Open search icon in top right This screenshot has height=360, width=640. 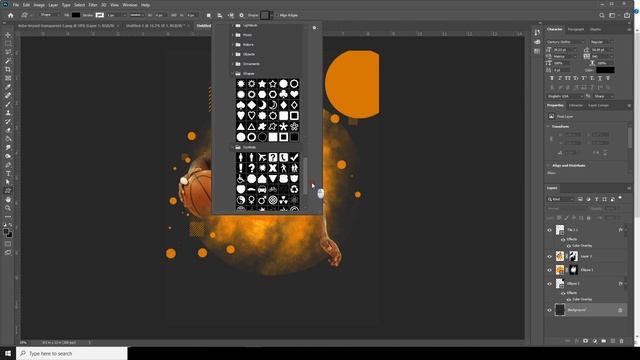pos(602,15)
